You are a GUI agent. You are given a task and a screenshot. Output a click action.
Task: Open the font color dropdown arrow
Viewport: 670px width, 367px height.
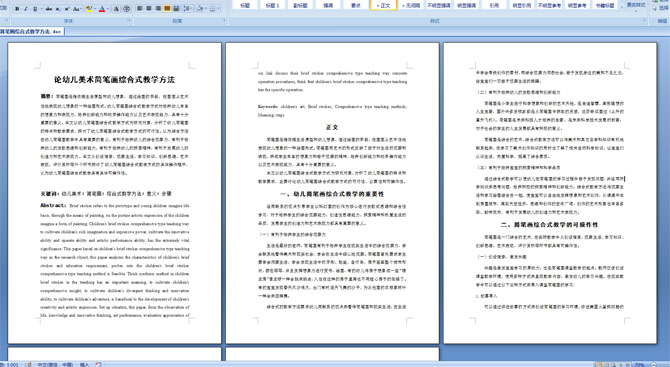[x=108, y=9]
